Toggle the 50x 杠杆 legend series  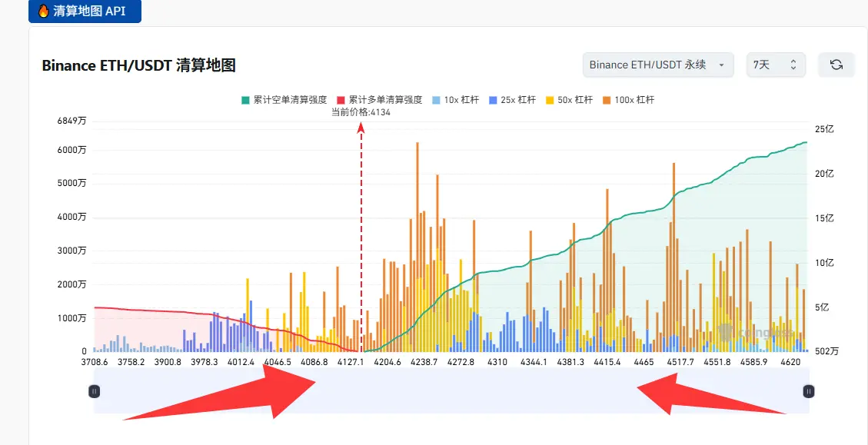point(570,100)
